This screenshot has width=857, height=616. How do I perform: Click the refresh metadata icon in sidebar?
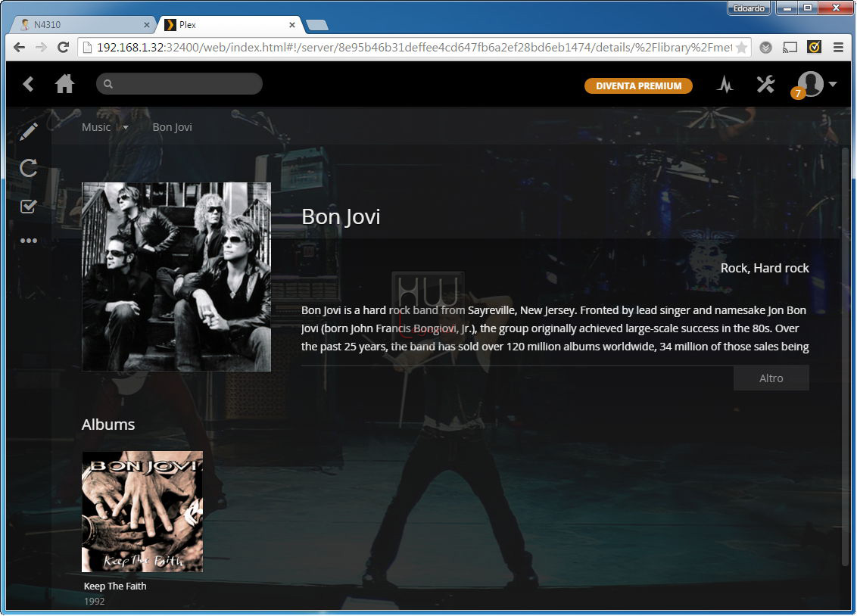29,168
